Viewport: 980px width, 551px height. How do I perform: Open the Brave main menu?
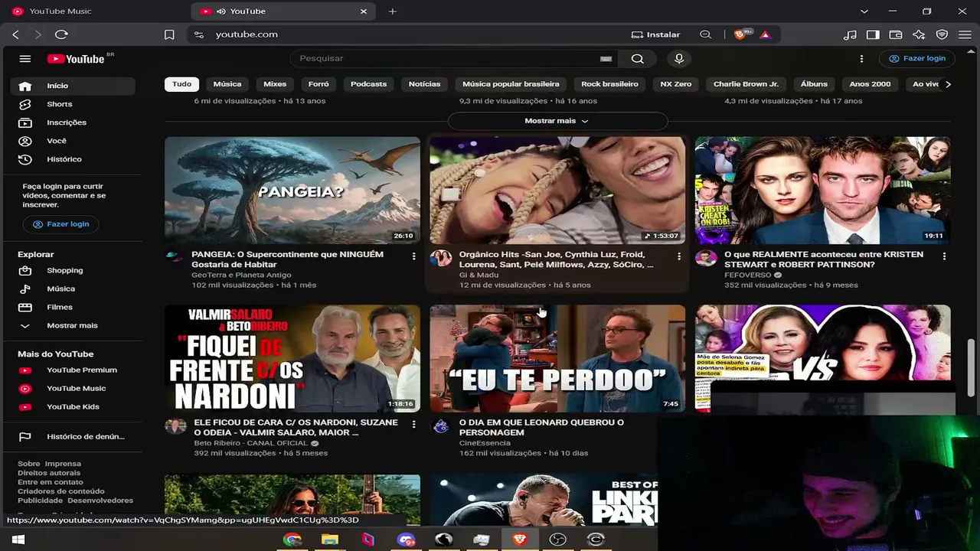[965, 34]
